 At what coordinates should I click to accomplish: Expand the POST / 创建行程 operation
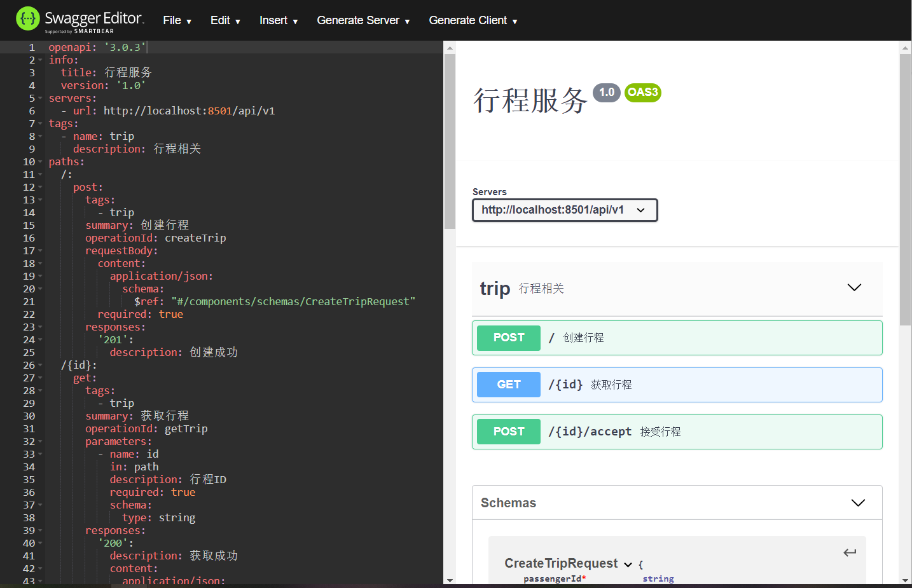pyautogui.click(x=677, y=338)
